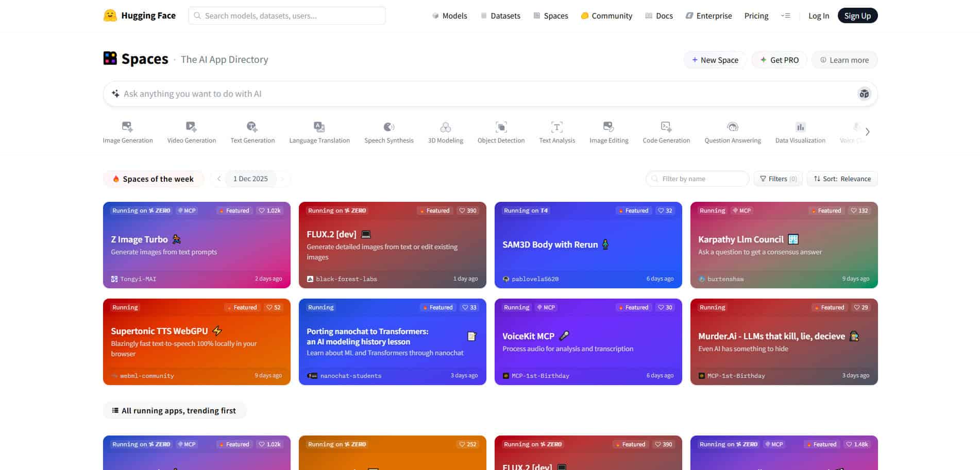Click the Hugging Face logo icon
Viewport: 980px width, 470px height.
point(110,15)
